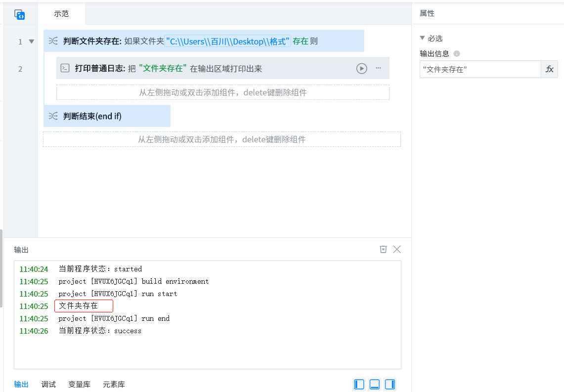Click the terminal icon of 打印普通日志 block
This screenshot has height=392, width=564.
point(65,68)
